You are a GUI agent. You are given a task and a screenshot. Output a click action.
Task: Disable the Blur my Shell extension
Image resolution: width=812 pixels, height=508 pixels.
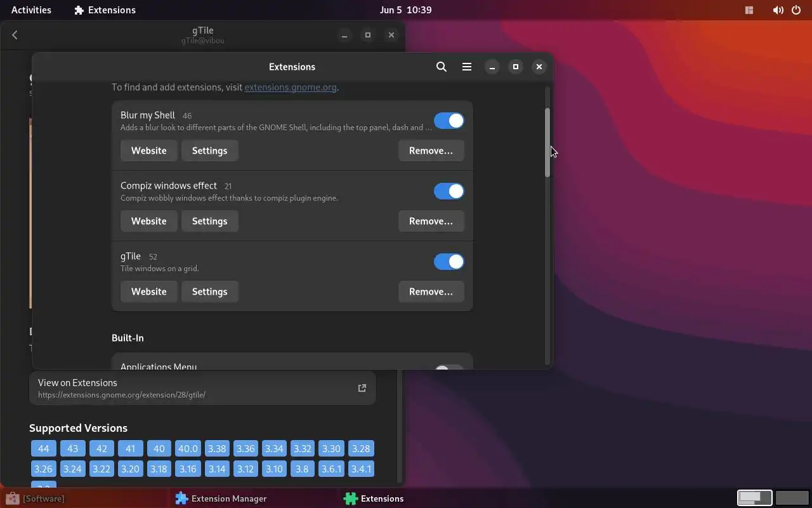(449, 121)
